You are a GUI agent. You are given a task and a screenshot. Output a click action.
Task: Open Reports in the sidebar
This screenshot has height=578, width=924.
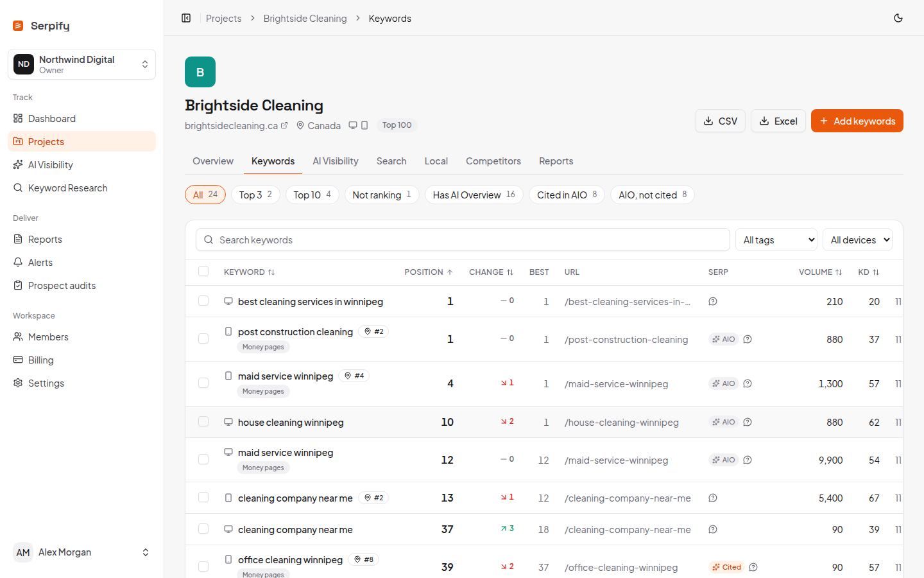point(82,239)
